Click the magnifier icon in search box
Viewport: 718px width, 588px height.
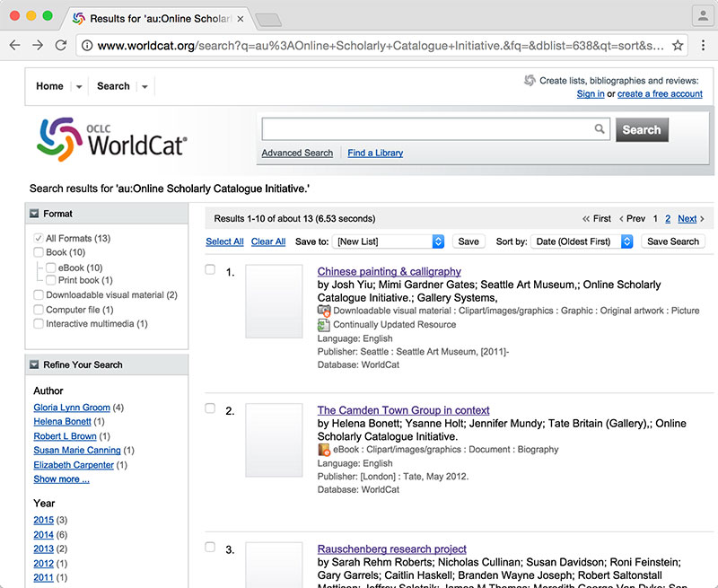600,129
